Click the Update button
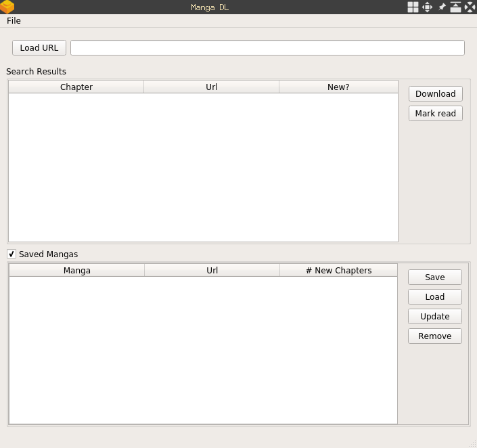This screenshot has height=448, width=477. click(434, 317)
